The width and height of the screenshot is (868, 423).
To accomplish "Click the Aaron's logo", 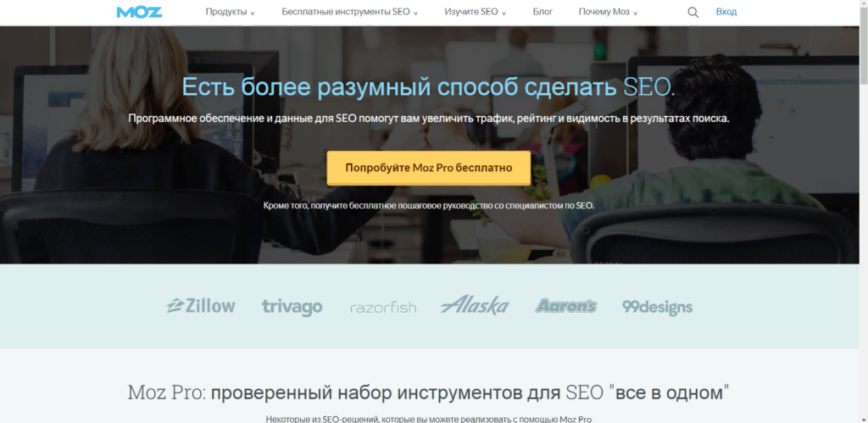I will click(565, 306).
